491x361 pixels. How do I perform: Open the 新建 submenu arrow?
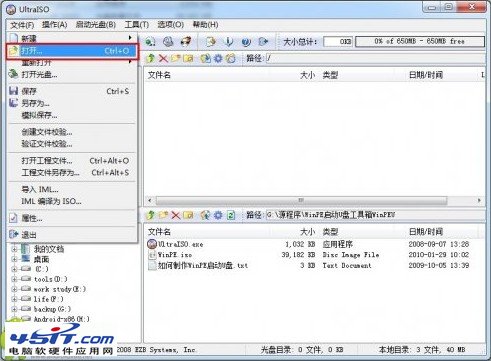[x=130, y=38]
